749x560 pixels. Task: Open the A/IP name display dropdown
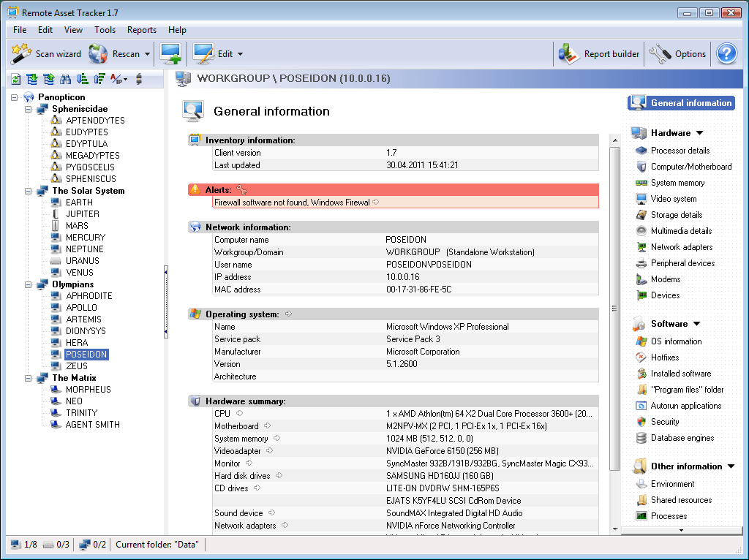[x=118, y=79]
